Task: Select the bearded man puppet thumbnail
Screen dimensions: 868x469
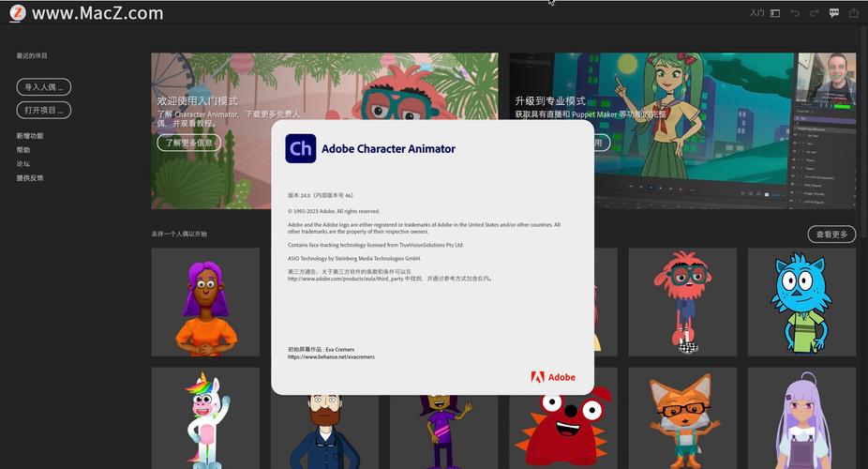Action: coord(325,431)
